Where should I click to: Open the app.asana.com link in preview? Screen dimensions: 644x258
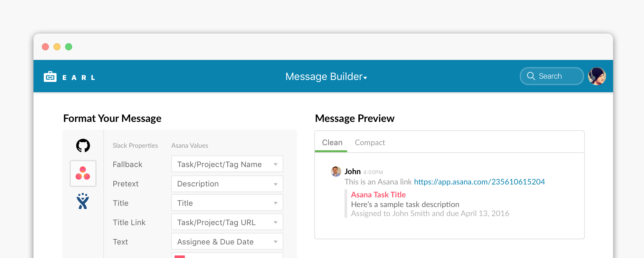[x=479, y=182]
